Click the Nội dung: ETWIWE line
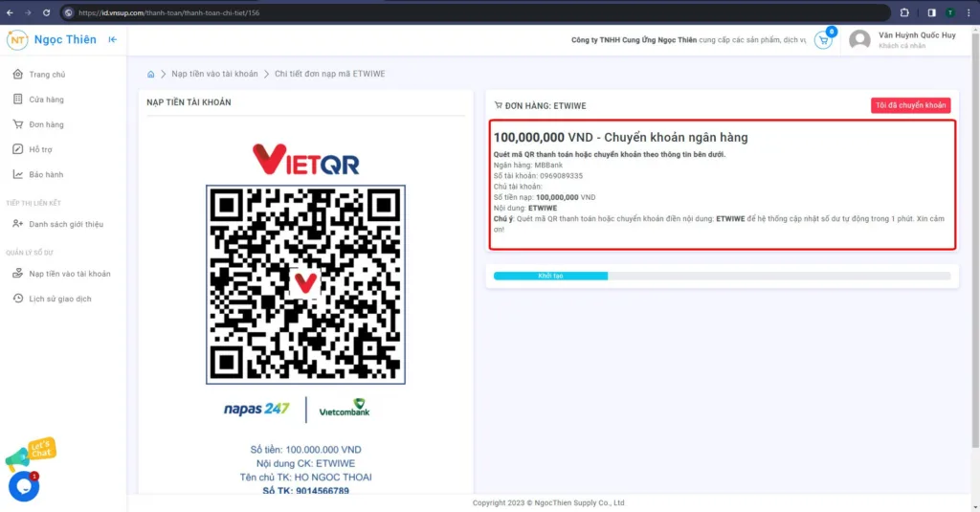The width and height of the screenshot is (980, 512). pyautogui.click(x=525, y=209)
